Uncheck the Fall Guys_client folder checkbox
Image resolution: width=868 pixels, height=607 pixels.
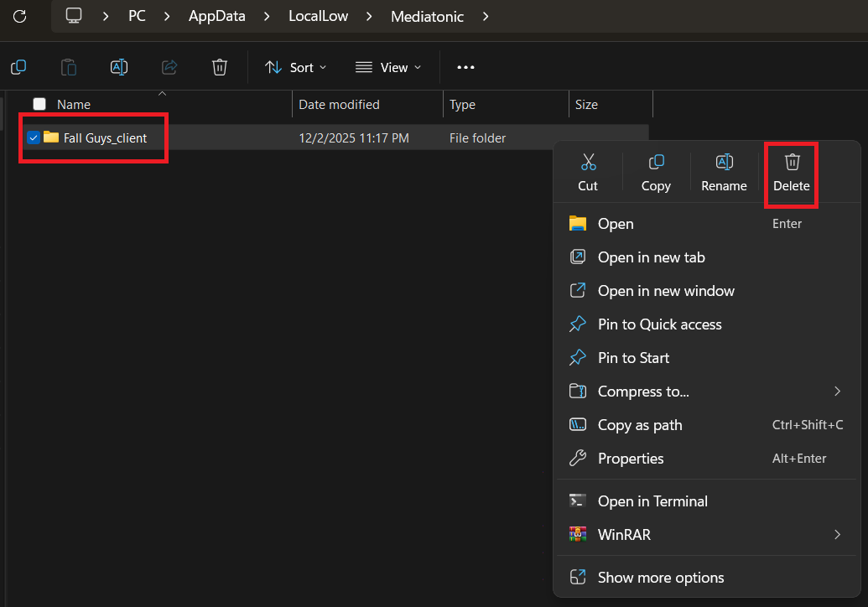click(34, 137)
